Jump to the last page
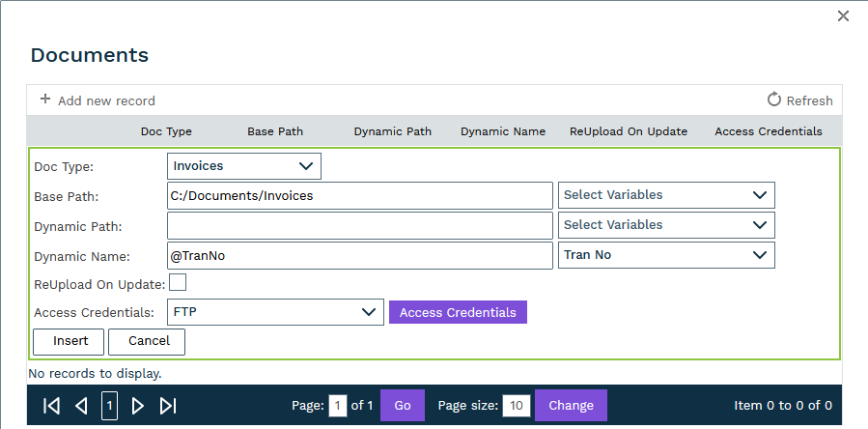 click(168, 406)
